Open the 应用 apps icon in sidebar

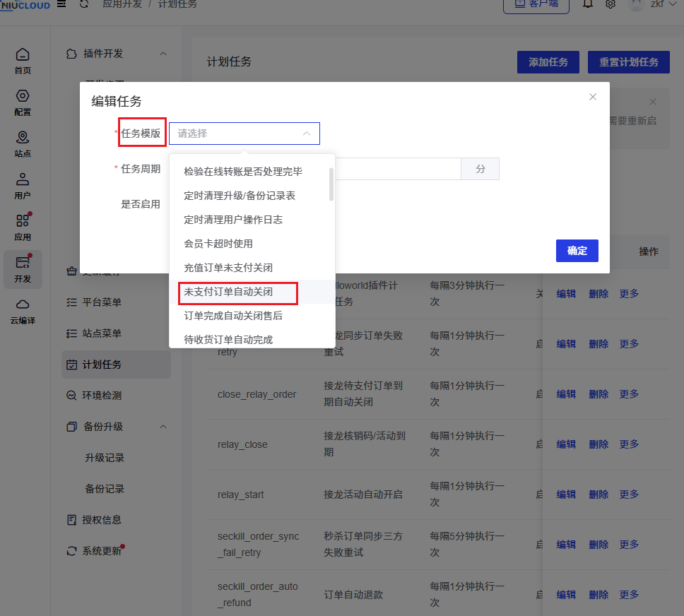pyautogui.click(x=23, y=227)
